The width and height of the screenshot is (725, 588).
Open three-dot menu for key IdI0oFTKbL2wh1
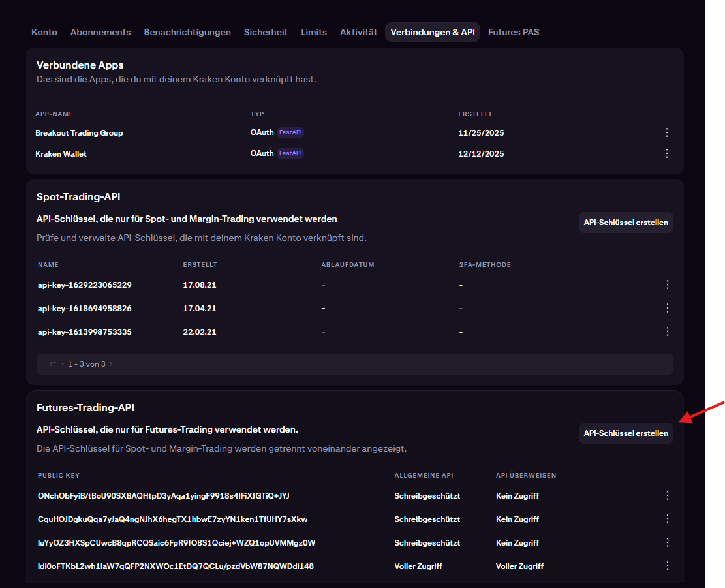click(x=667, y=566)
